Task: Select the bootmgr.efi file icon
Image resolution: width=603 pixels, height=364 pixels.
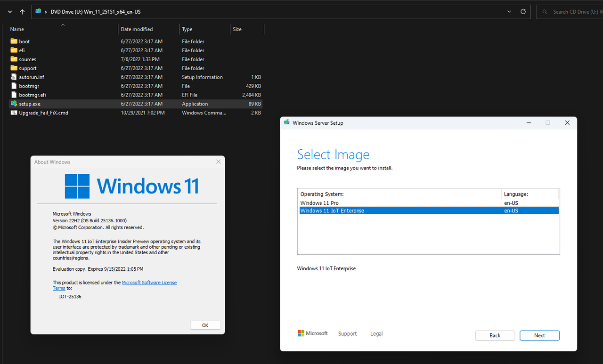Action: pos(14,95)
